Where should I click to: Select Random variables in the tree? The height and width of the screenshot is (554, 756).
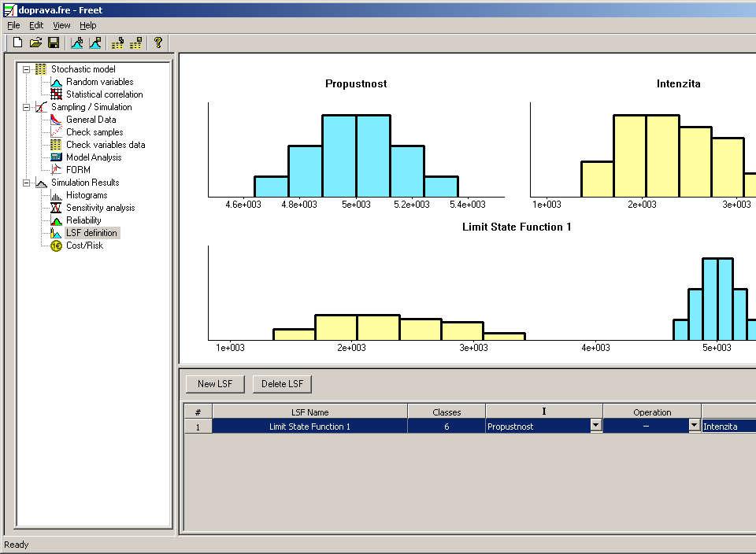100,82
